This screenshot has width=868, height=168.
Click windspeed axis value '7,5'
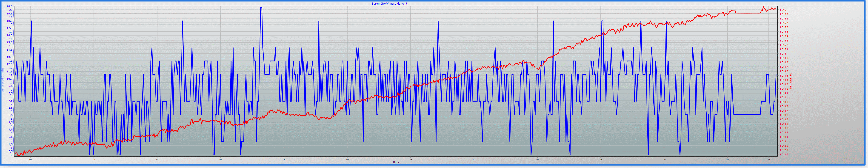coord(10,100)
